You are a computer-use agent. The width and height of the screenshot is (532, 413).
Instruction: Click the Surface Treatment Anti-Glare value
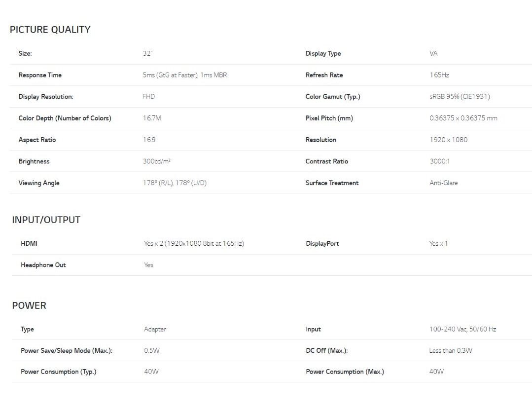(443, 183)
